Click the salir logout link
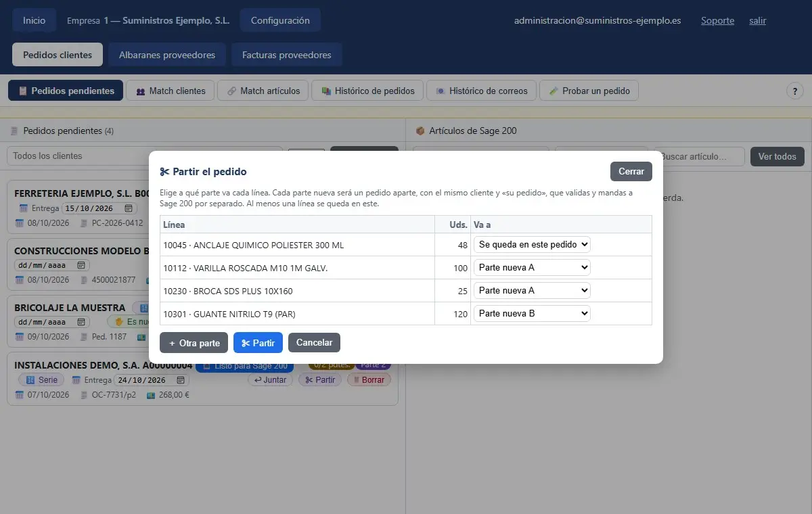The image size is (812, 514). 757,20
